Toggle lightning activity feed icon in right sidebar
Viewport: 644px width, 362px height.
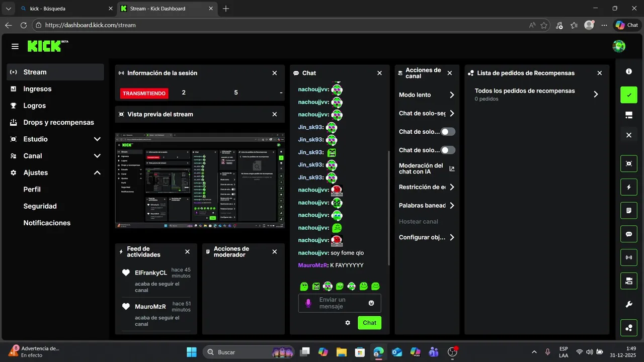[629, 187]
